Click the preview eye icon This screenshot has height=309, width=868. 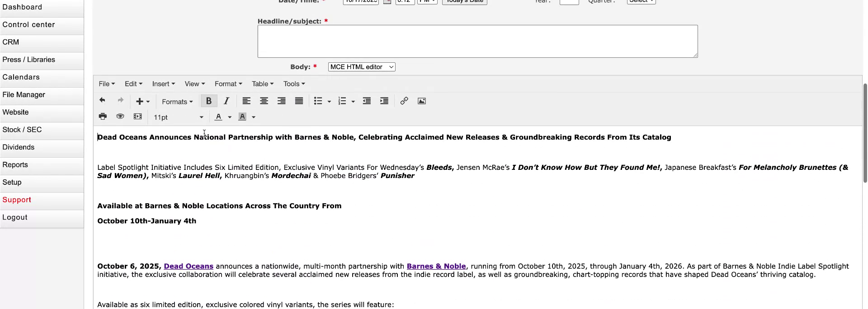[x=120, y=117]
